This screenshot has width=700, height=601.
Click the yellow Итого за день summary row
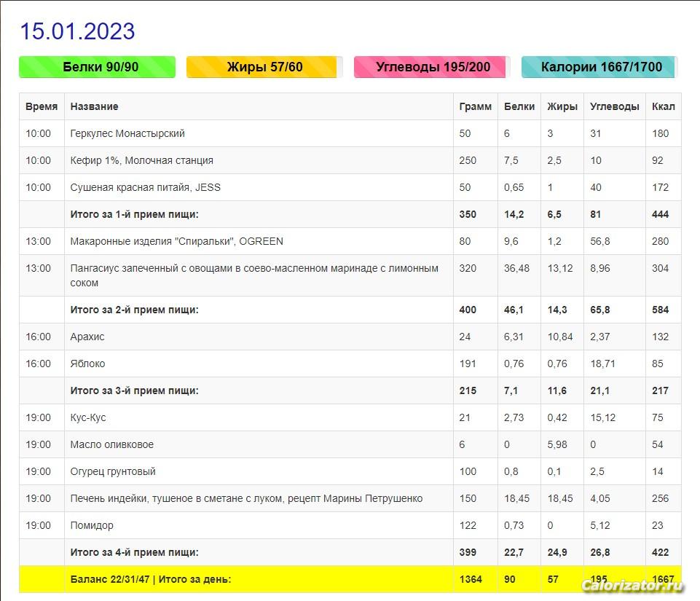coord(150,579)
